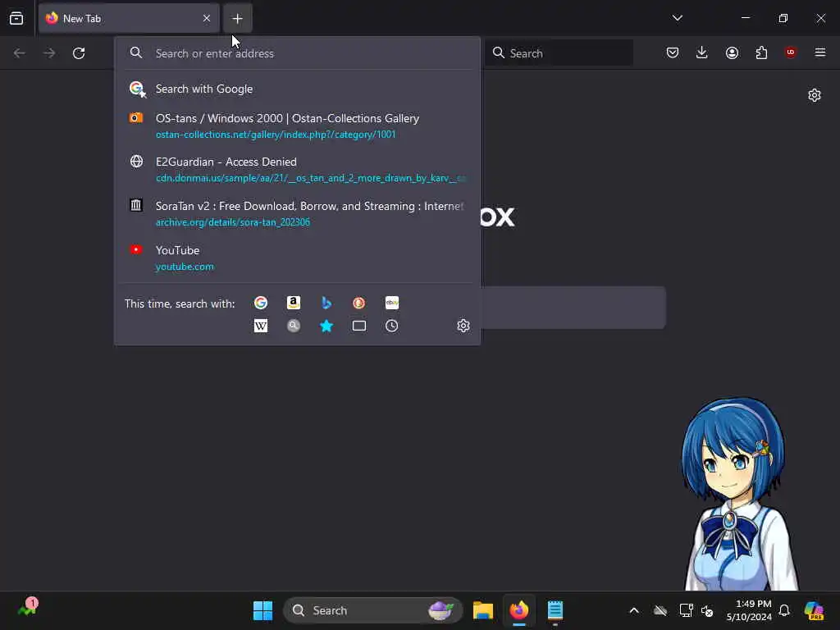Screen dimensions: 840x630
Task: Select the New Tab browser tab
Action: point(129,18)
